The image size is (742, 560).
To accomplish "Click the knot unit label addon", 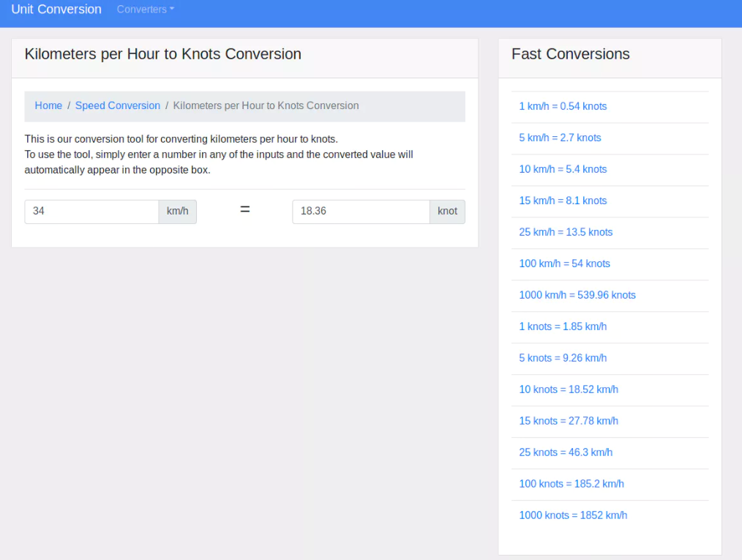I will pyautogui.click(x=447, y=211).
